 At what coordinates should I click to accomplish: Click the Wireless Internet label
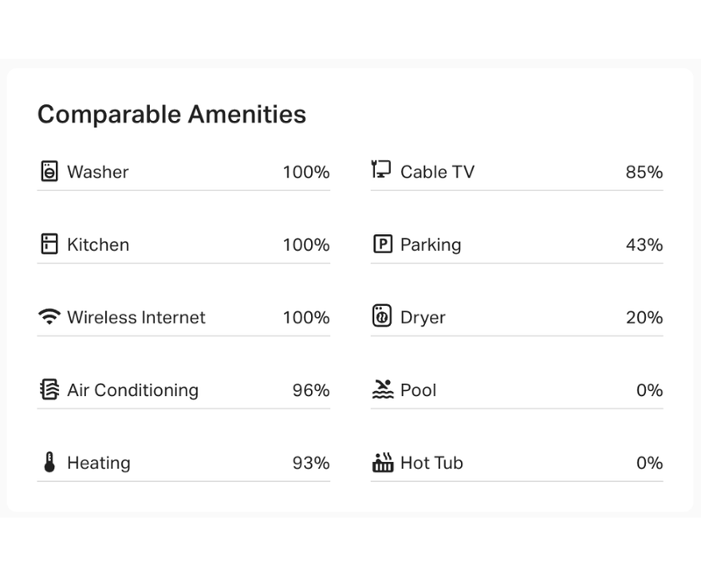point(136,317)
